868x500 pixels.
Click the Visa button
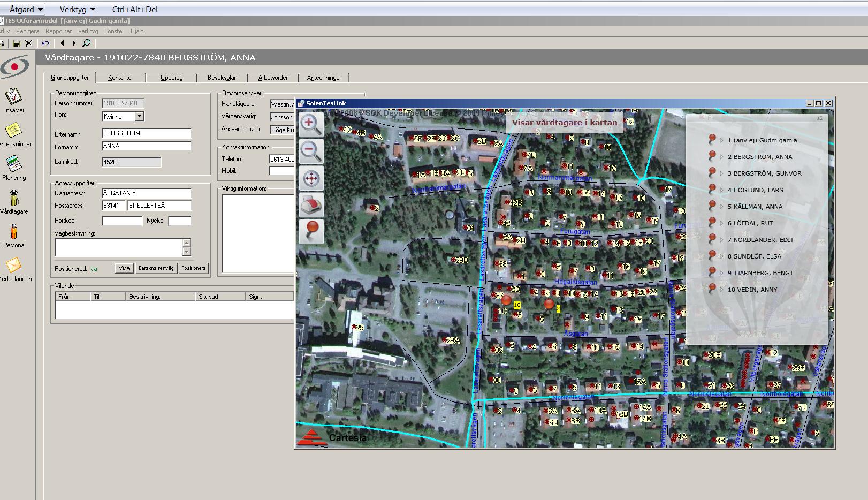124,268
